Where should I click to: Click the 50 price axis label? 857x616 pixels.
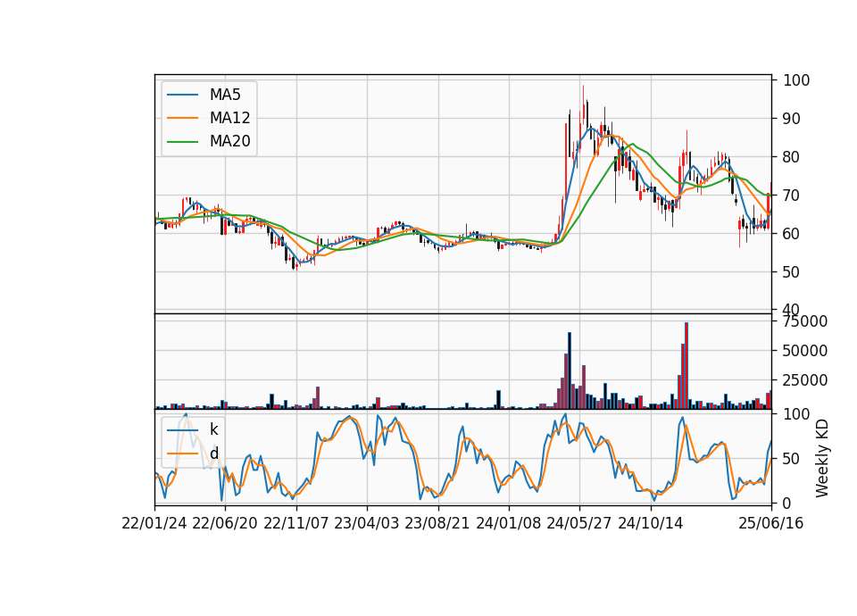[791, 271]
